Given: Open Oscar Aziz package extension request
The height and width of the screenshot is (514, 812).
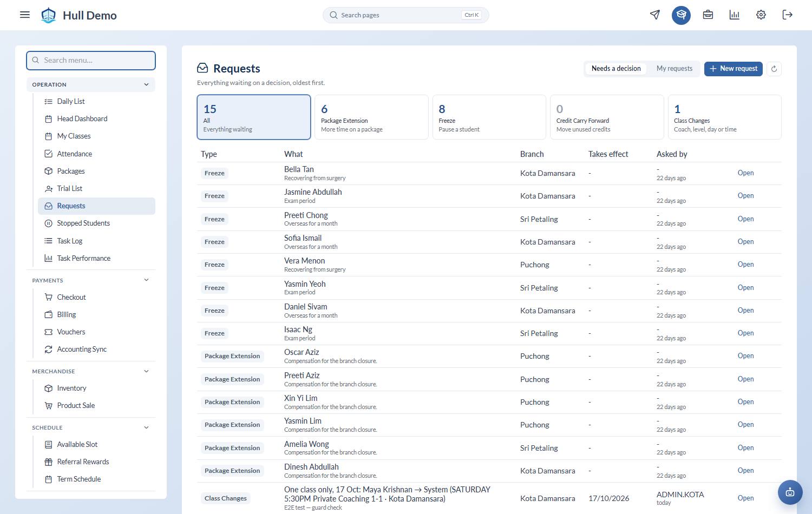Looking at the screenshot, I should [745, 356].
